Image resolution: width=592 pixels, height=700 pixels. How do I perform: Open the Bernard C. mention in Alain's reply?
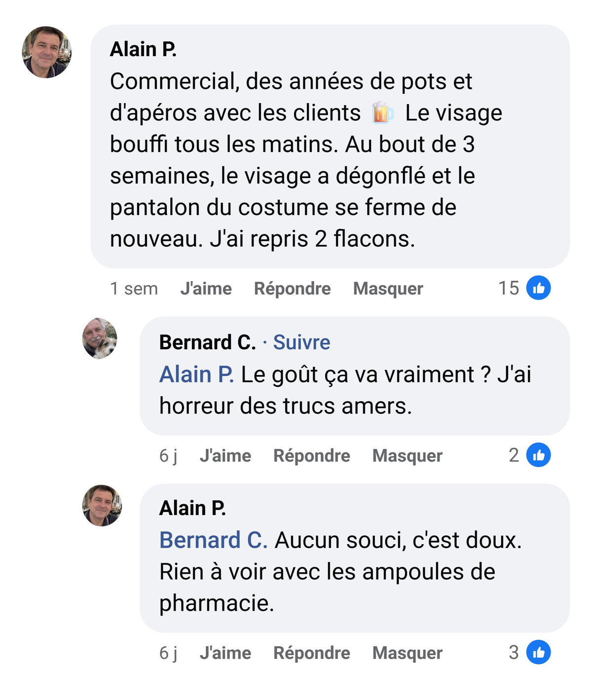click(x=213, y=540)
